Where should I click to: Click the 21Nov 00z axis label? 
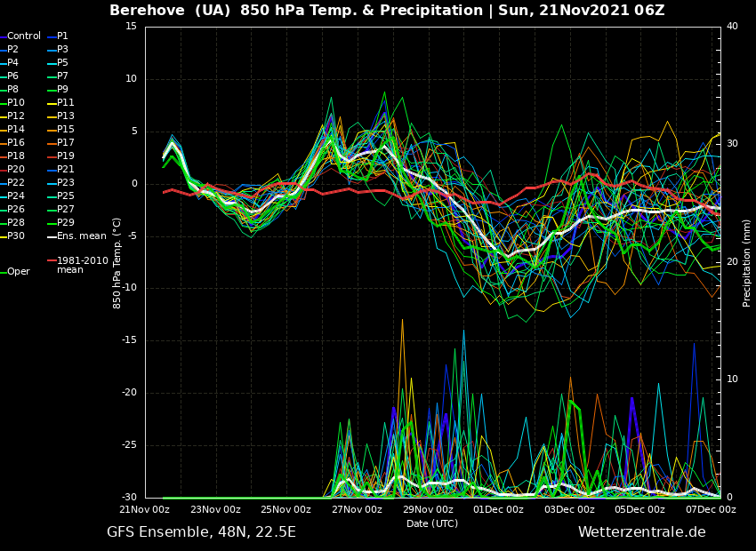[145, 510]
